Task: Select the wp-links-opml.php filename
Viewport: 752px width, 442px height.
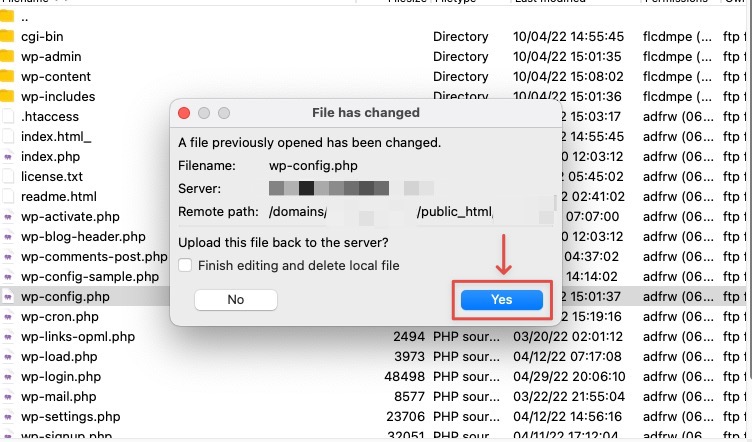Action: tap(78, 337)
